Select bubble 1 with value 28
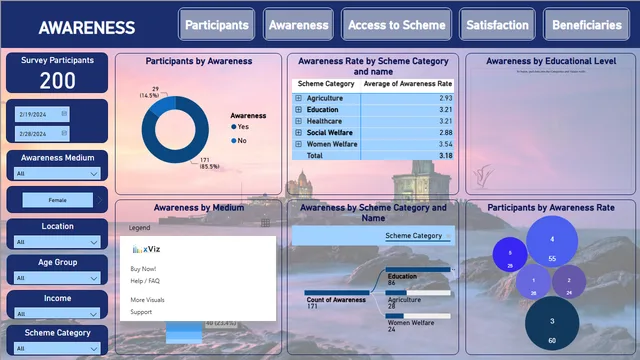 coord(533,282)
